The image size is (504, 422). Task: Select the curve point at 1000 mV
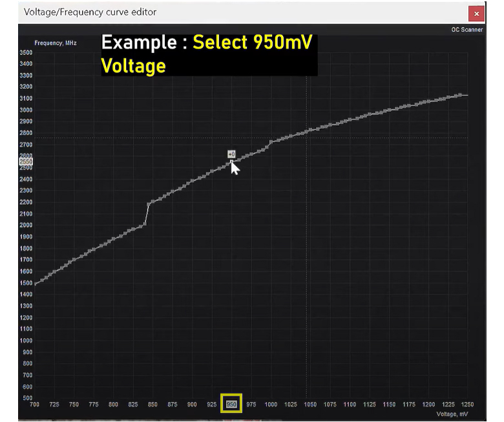(271, 142)
